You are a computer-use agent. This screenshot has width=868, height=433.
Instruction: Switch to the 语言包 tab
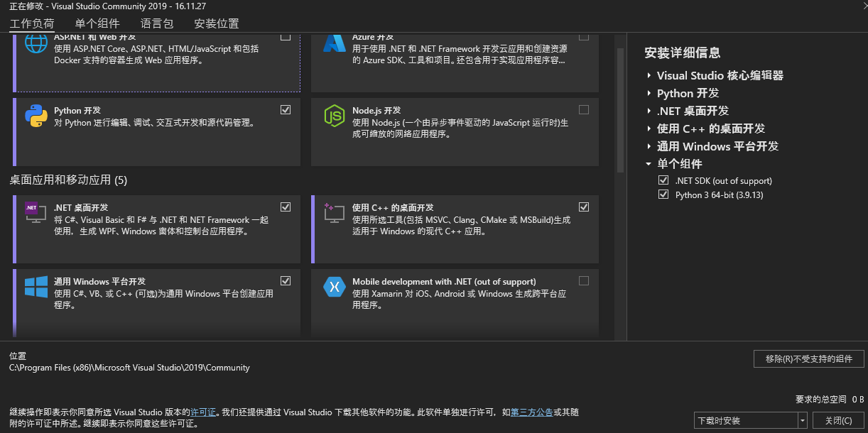157,23
